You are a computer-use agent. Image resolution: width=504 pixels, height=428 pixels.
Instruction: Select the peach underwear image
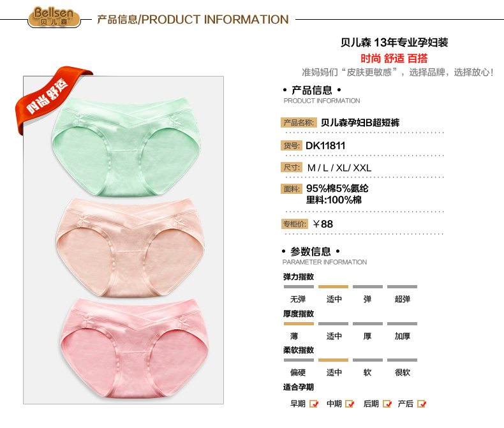pyautogui.click(x=130, y=247)
